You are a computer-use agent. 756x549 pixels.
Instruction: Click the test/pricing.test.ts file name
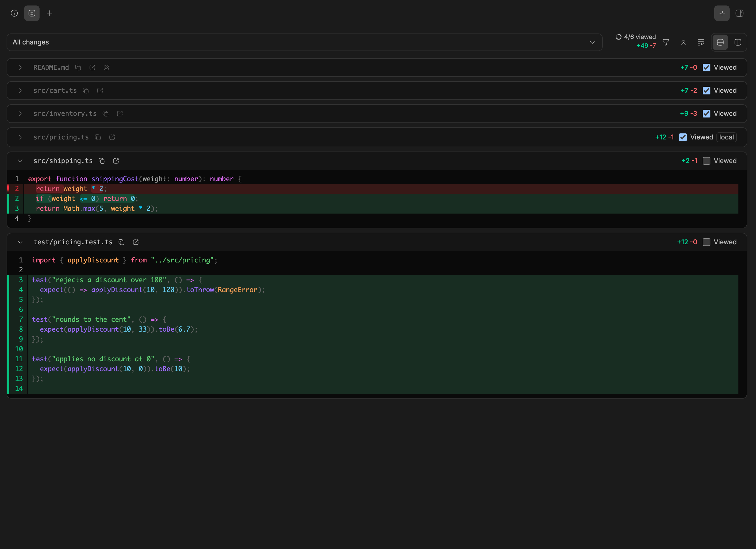click(73, 242)
